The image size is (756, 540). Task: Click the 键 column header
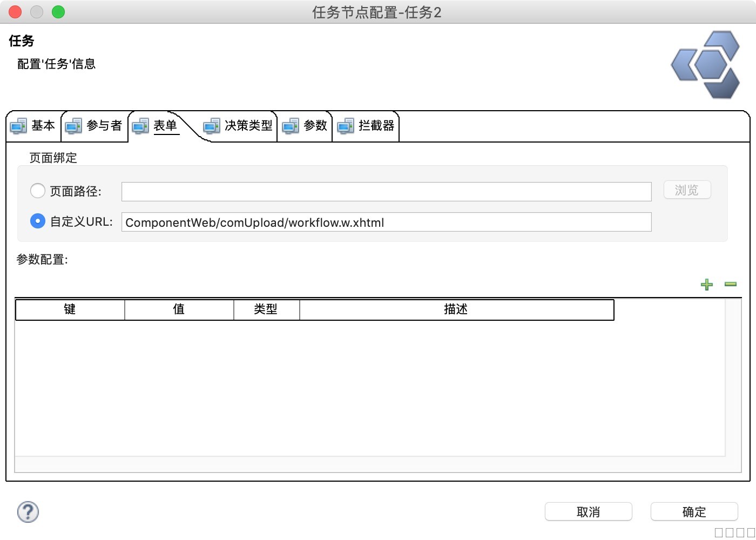click(x=70, y=309)
